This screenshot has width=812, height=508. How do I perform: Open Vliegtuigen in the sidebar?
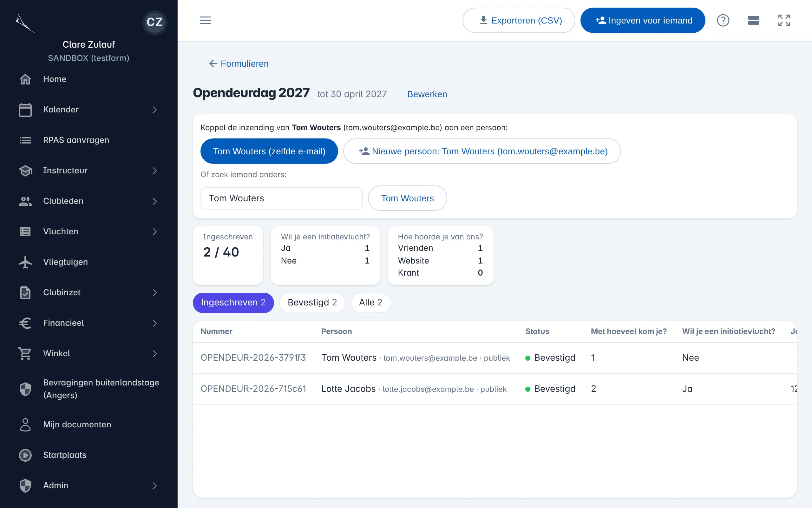tap(88, 262)
